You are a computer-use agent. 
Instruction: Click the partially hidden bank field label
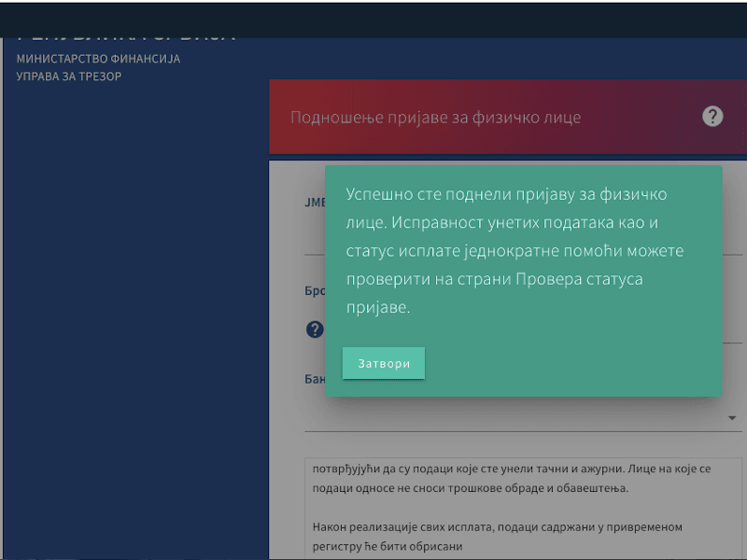[314, 380]
